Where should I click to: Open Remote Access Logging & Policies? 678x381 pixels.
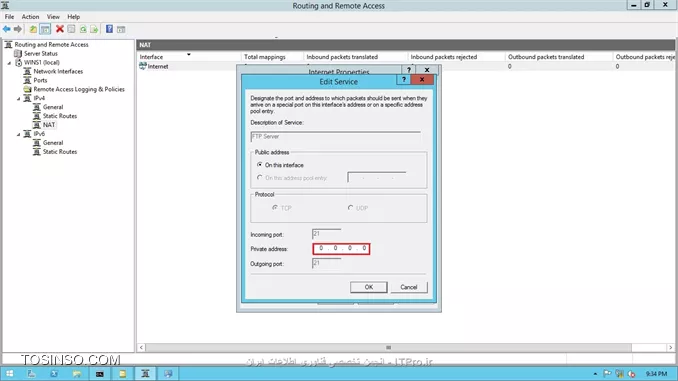(79, 89)
